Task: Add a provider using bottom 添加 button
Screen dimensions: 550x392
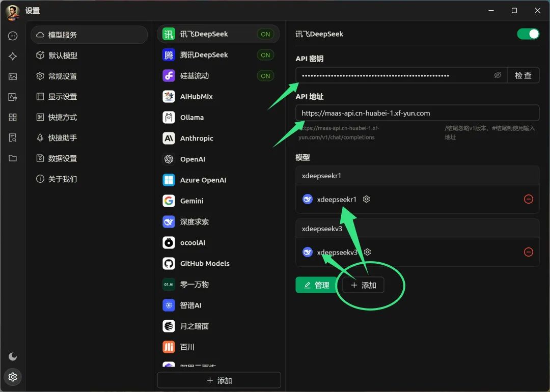Action: pos(219,380)
